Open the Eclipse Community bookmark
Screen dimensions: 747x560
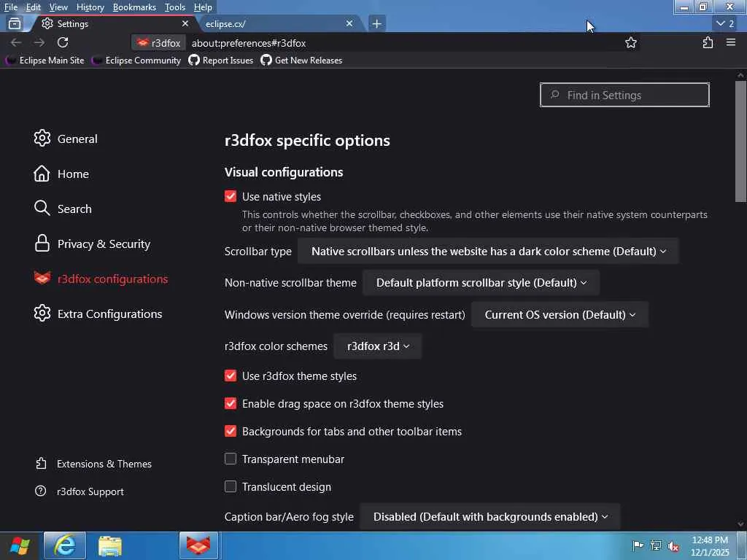point(136,60)
